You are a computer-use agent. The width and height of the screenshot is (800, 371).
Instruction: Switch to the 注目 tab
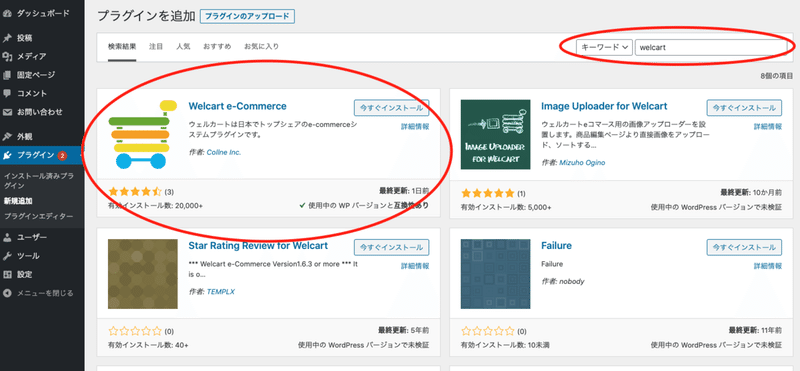[156, 46]
